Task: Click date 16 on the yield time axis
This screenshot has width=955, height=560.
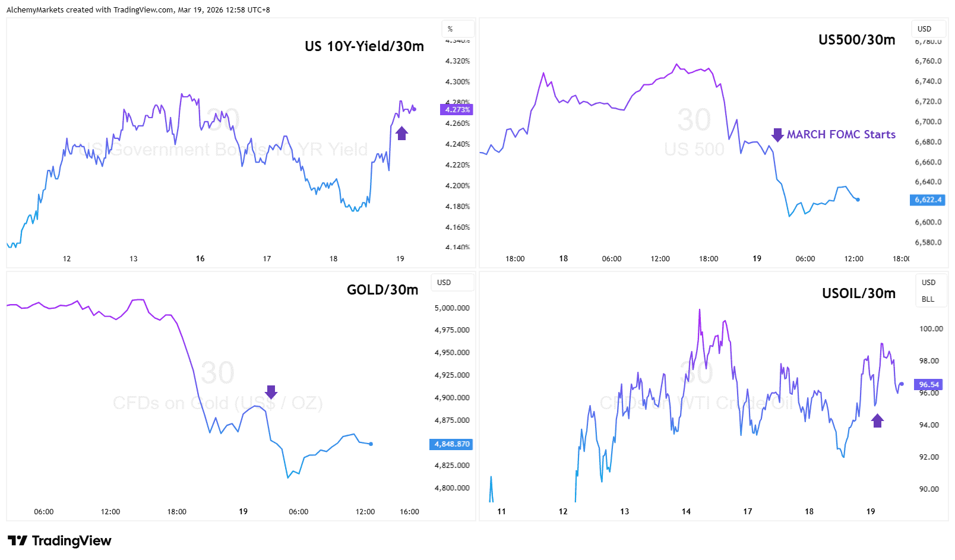Action: point(200,259)
